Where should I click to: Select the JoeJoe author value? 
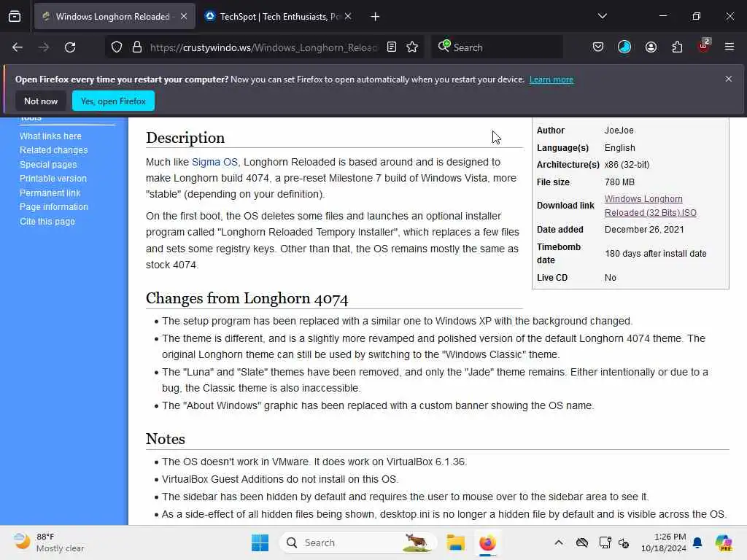(619, 131)
